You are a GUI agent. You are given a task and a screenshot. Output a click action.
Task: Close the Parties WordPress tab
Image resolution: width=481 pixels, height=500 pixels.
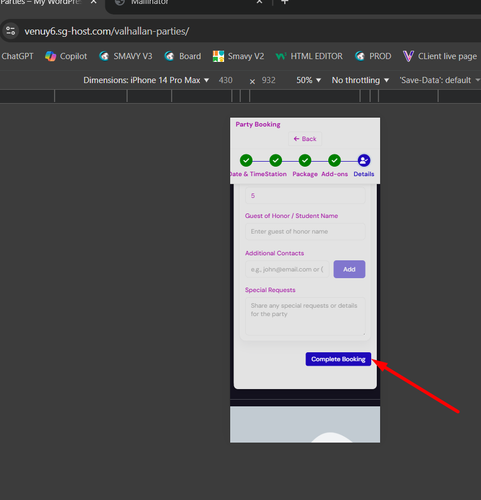(x=94, y=2)
